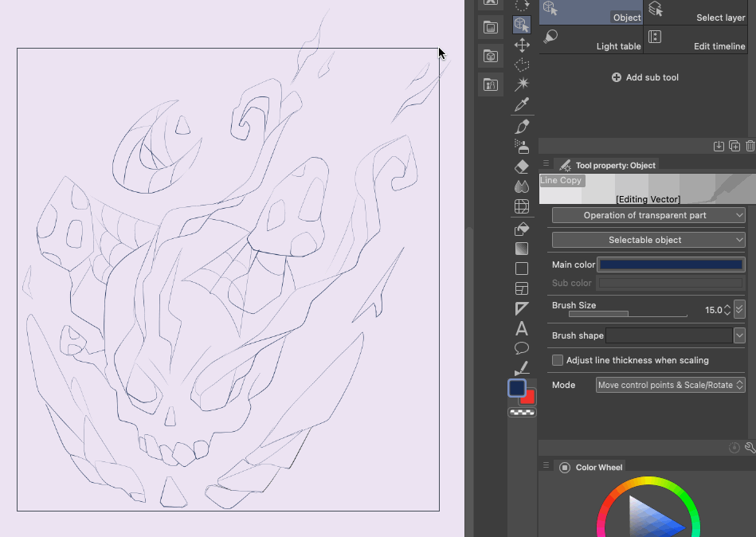
Task: Open the image material folder icon
Action: point(491,27)
